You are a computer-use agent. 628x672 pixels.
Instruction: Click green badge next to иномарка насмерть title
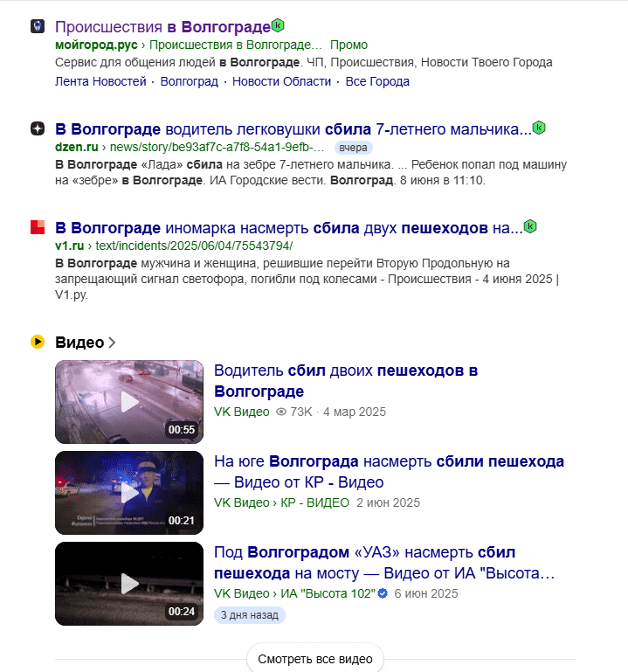pos(530,225)
